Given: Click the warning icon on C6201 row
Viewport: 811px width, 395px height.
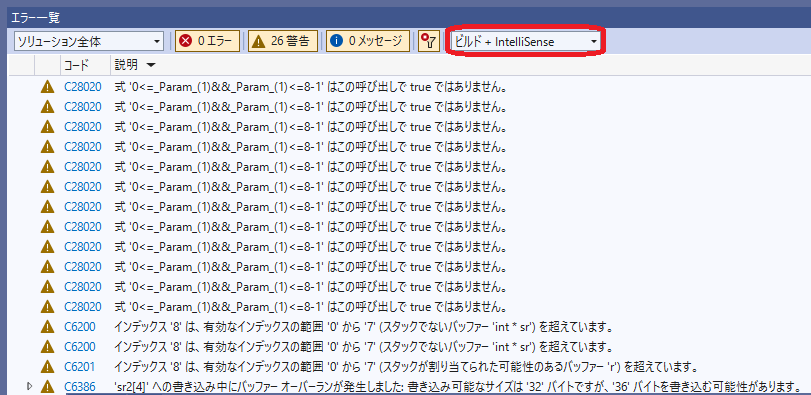Looking at the screenshot, I should coord(48,367).
